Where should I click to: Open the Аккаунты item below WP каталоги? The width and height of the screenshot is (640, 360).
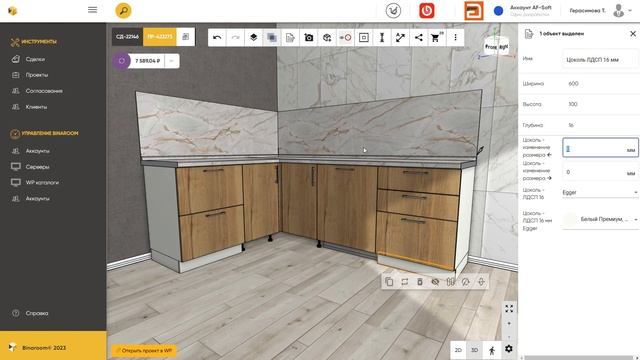38,199
